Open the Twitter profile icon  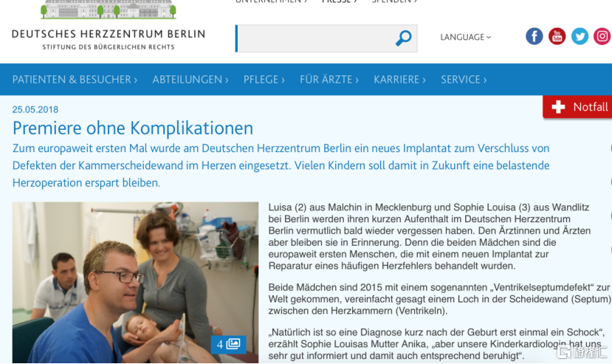pyautogui.click(x=580, y=36)
